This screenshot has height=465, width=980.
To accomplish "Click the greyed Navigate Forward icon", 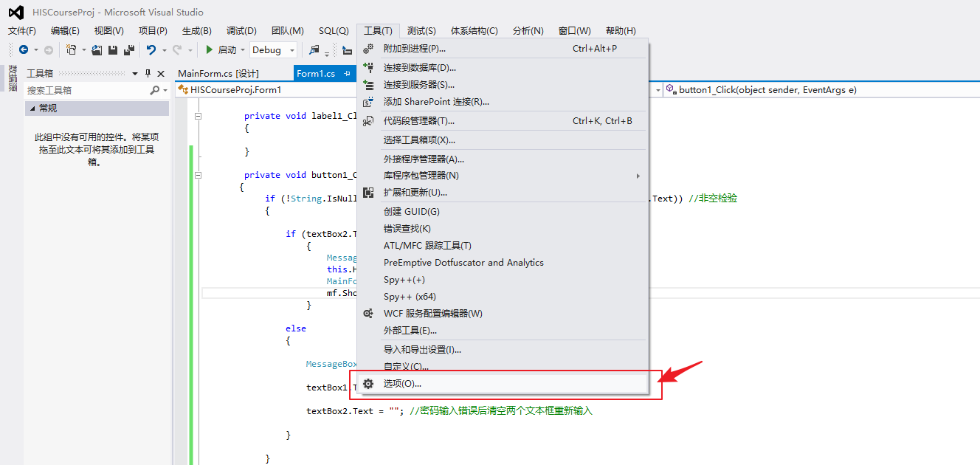I will [48, 49].
